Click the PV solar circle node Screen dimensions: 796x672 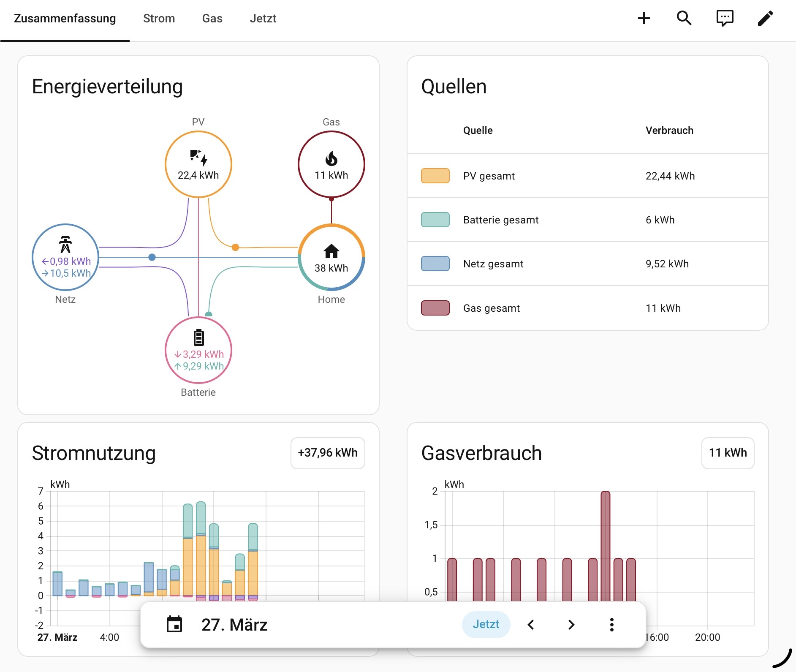(x=198, y=164)
